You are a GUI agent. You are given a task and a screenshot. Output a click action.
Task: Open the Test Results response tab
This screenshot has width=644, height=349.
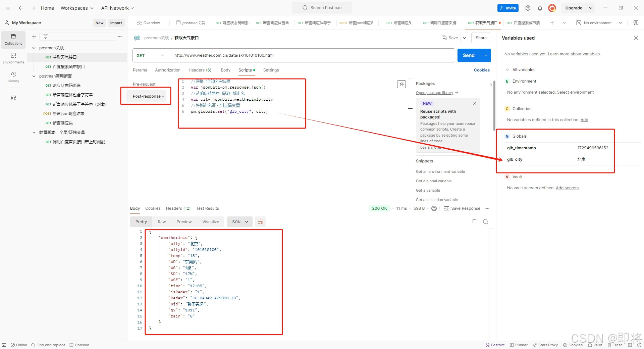[x=208, y=208]
